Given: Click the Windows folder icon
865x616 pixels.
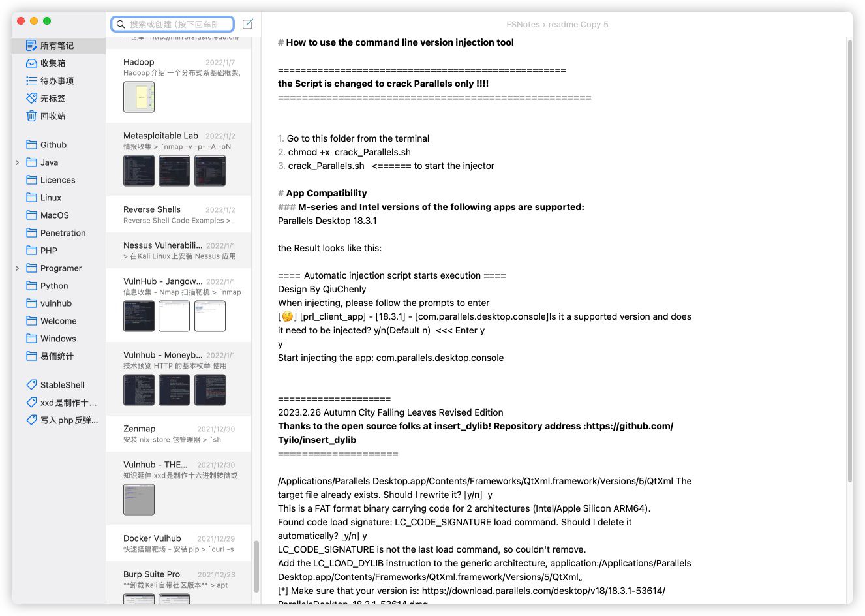Looking at the screenshot, I should 31,339.
